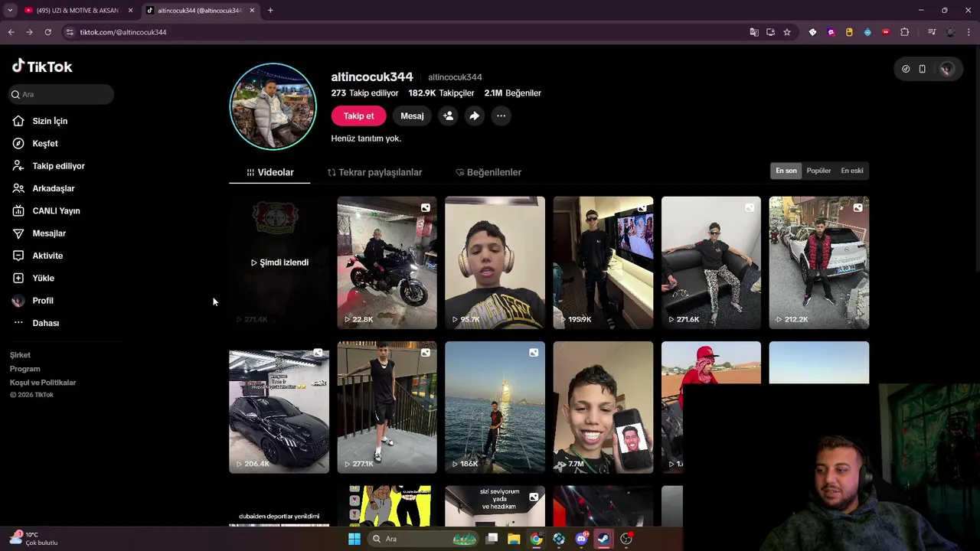This screenshot has height=551, width=980.
Task: Bookmark this page with star icon
Action: pos(787,32)
